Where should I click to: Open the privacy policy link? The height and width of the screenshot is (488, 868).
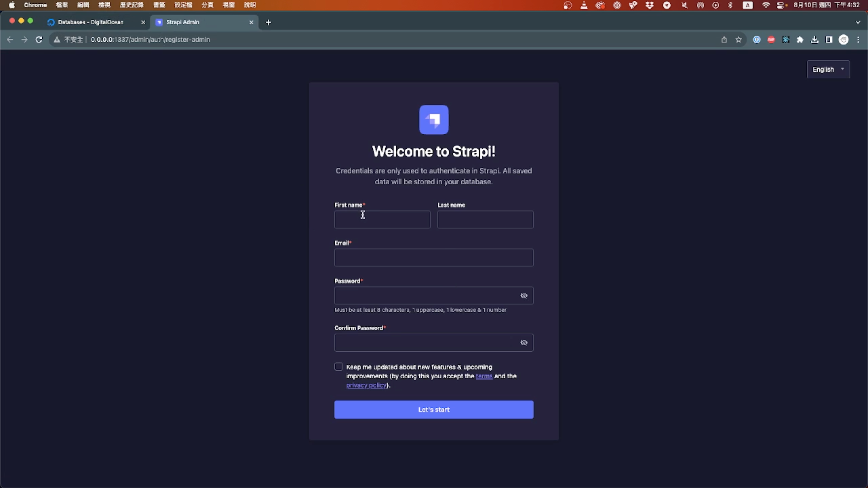tap(366, 385)
